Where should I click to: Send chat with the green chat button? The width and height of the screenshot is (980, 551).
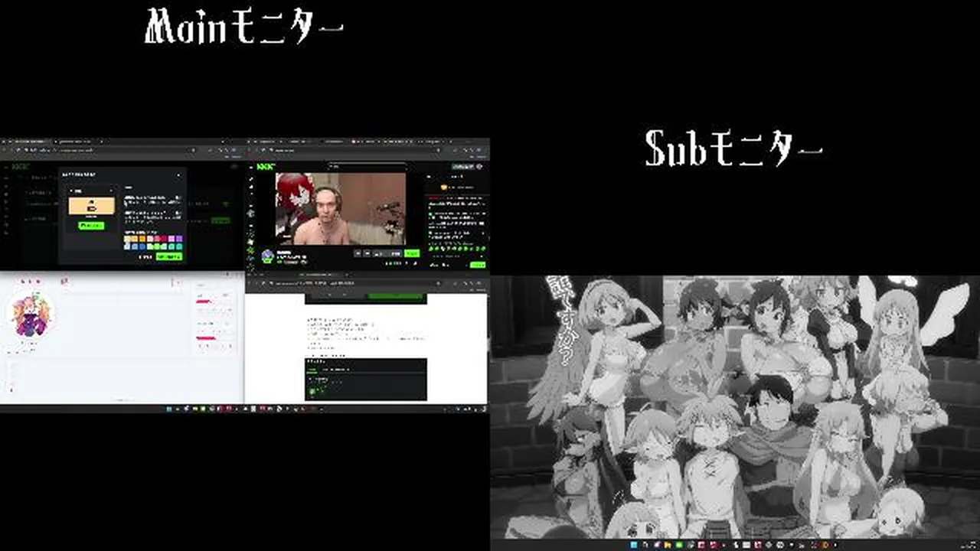(479, 265)
